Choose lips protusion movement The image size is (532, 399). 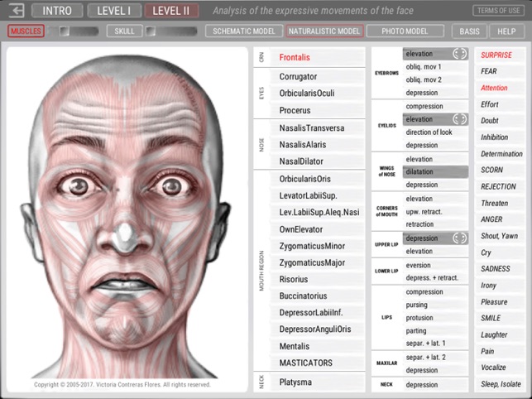436,318
